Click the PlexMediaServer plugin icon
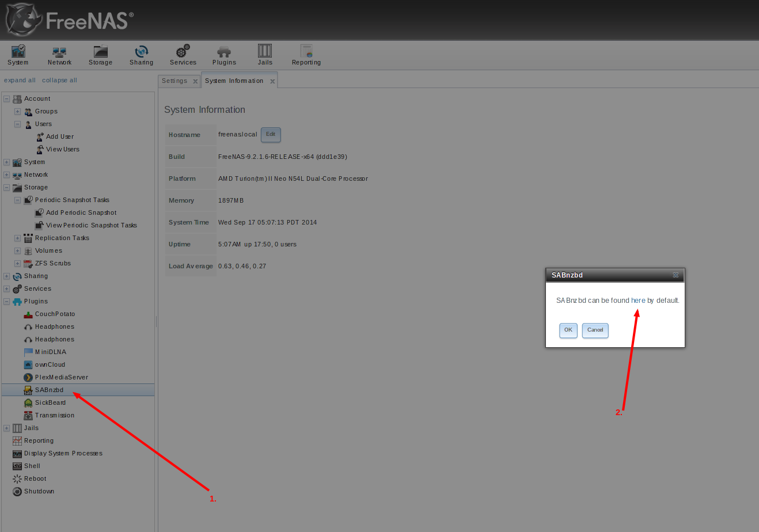 click(28, 378)
